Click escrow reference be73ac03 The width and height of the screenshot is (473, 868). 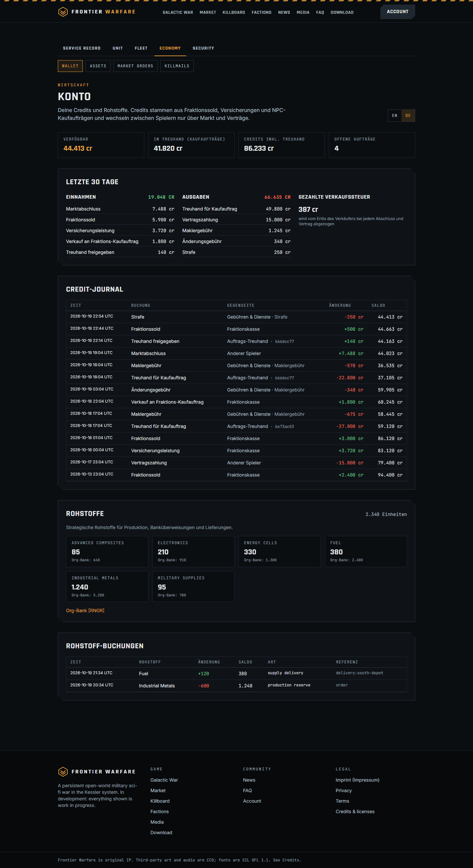pos(284,427)
